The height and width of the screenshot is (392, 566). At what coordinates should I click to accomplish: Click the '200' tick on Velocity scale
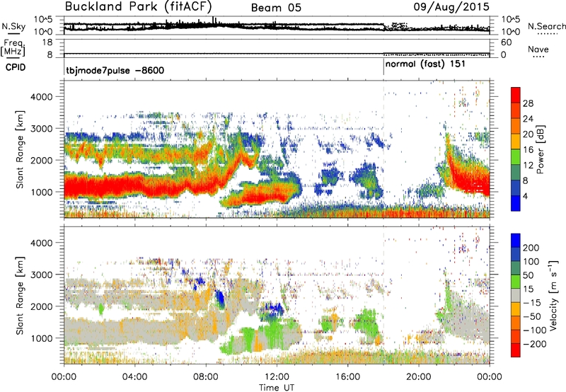531,248
